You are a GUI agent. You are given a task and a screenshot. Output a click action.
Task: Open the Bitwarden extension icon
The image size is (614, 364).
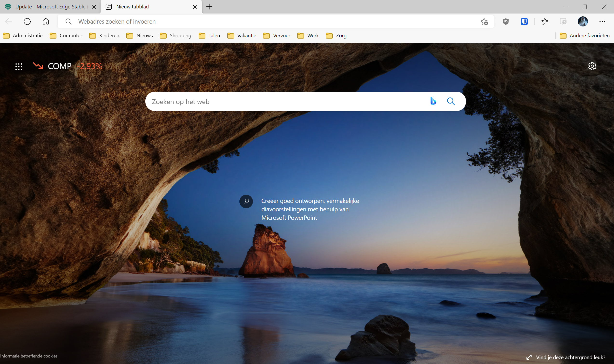point(524,22)
